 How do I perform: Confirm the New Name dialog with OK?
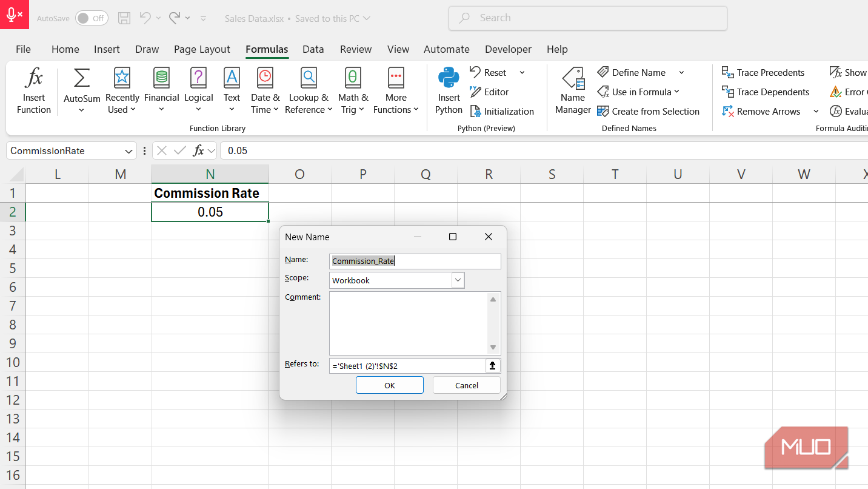(390, 385)
